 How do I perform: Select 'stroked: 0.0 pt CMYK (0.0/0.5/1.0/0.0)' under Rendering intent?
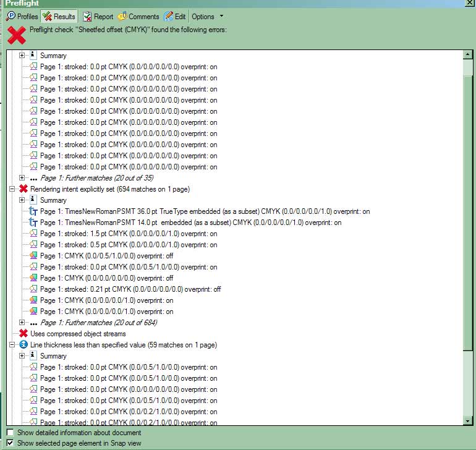point(129,267)
